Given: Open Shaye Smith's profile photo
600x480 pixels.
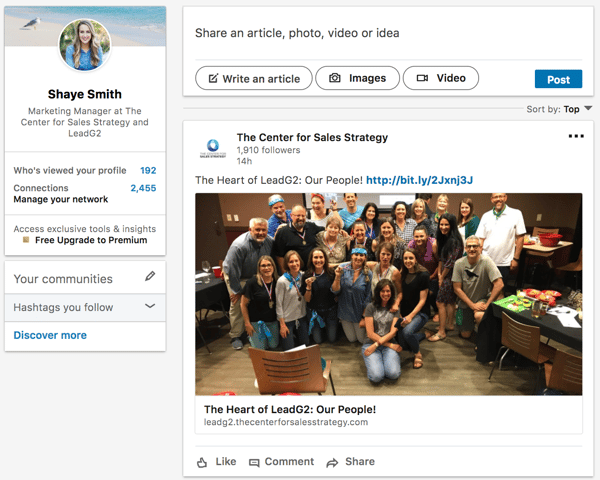Looking at the screenshot, I should (x=85, y=45).
